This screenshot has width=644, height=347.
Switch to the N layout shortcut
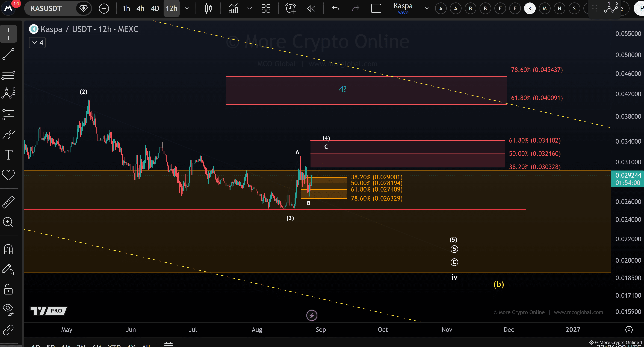coord(560,8)
